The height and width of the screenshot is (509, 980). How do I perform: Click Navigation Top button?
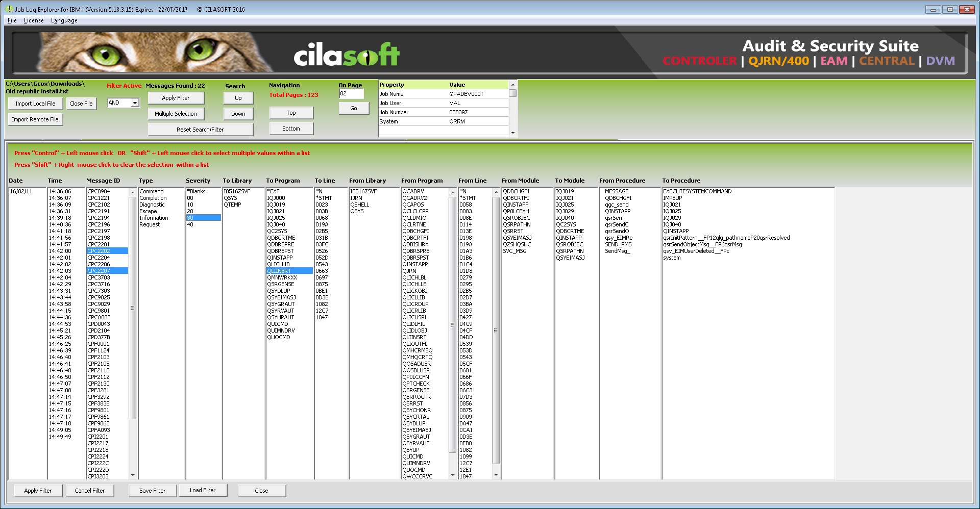pyautogui.click(x=291, y=113)
